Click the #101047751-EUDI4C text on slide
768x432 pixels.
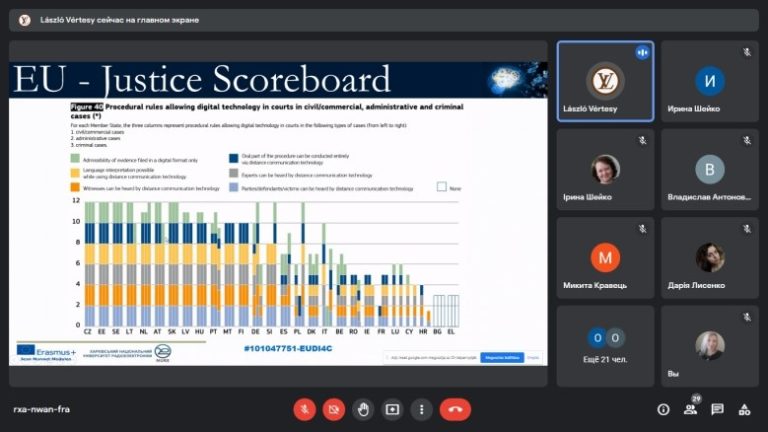point(288,349)
